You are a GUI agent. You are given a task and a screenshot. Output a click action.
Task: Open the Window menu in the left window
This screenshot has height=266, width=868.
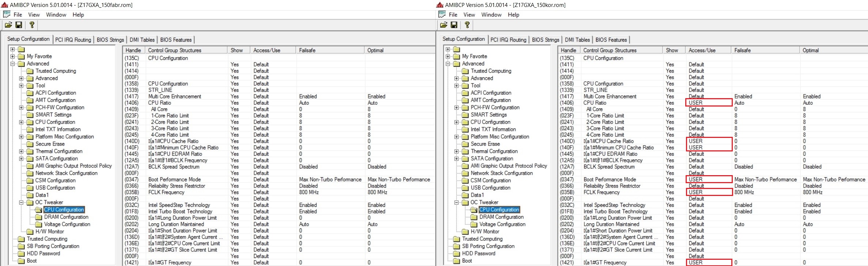(56, 15)
